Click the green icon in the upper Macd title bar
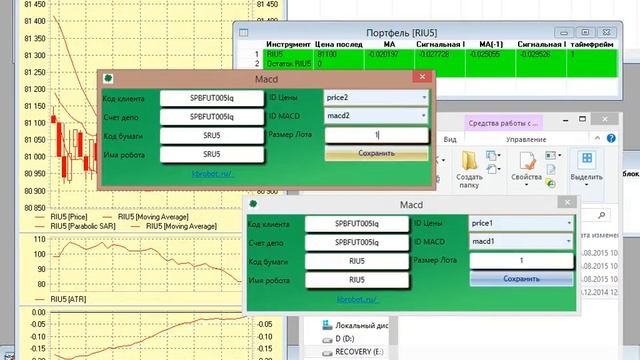640x360 pixels. tap(108, 78)
